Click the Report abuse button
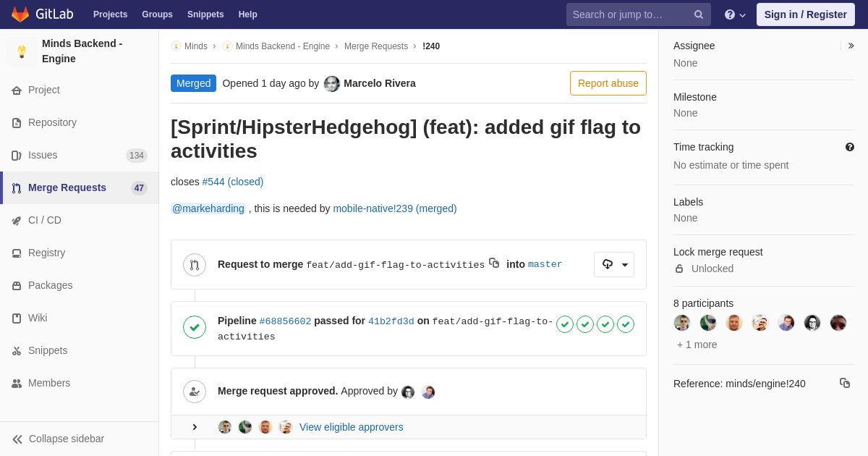868x456 pixels. pos(608,83)
